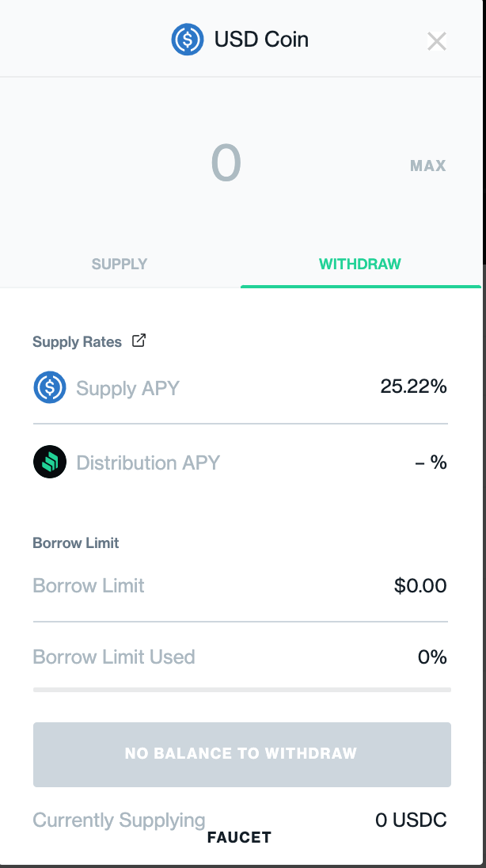Open the Faucet link
Viewport: 486px width, 868px height.
[239, 837]
